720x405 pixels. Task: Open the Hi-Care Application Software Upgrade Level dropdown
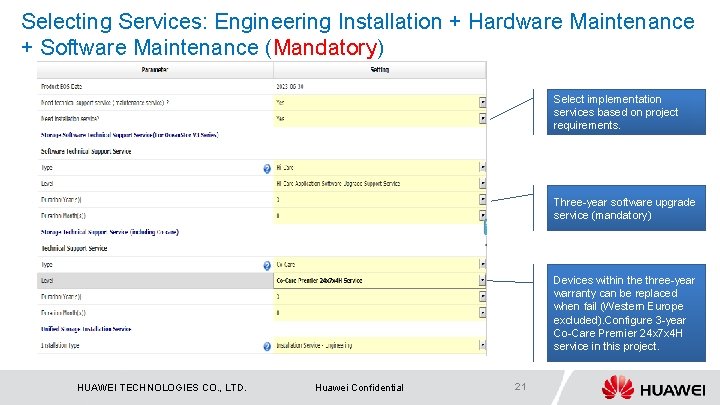point(482,184)
